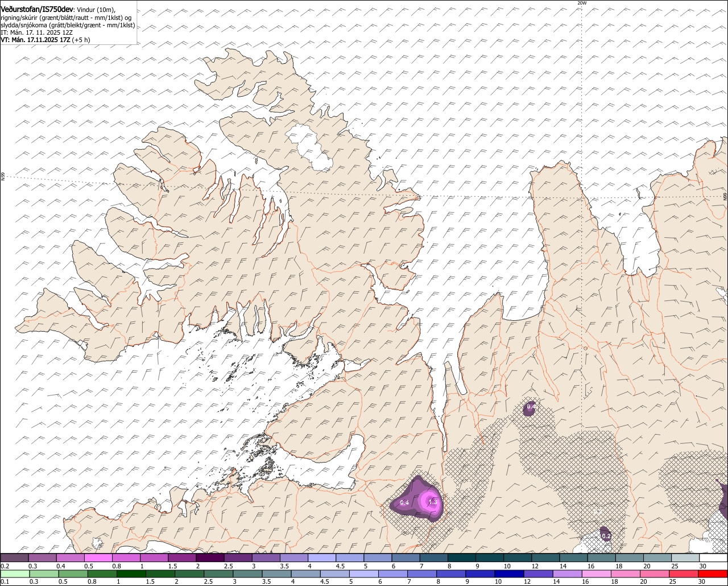Click the light pink swatch between 16 and 18, lower legend
This screenshot has height=586, width=728.
pyautogui.click(x=596, y=573)
